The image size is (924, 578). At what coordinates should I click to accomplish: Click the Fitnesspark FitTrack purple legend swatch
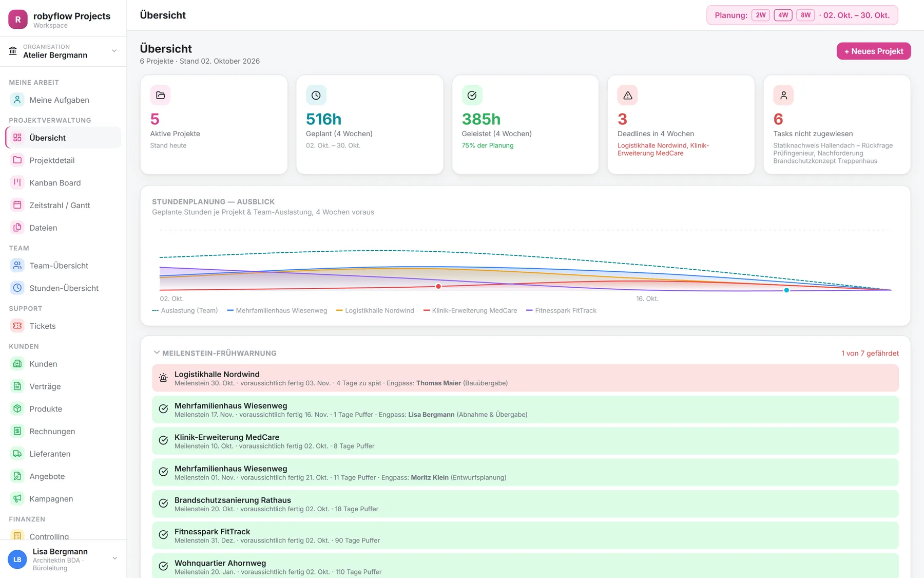point(529,310)
